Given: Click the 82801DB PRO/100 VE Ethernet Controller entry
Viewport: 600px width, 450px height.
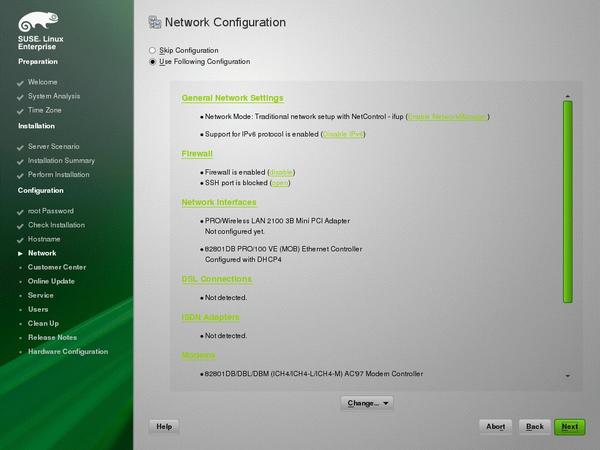Looking at the screenshot, I should [283, 249].
